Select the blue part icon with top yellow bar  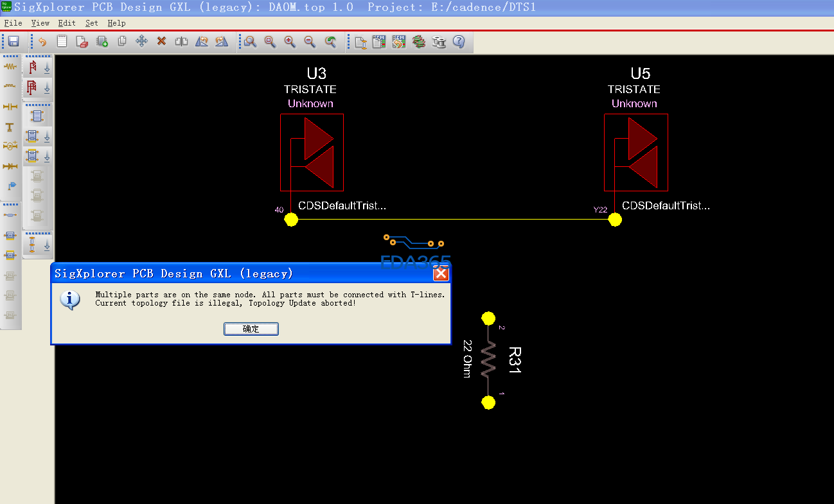pyautogui.click(x=33, y=156)
